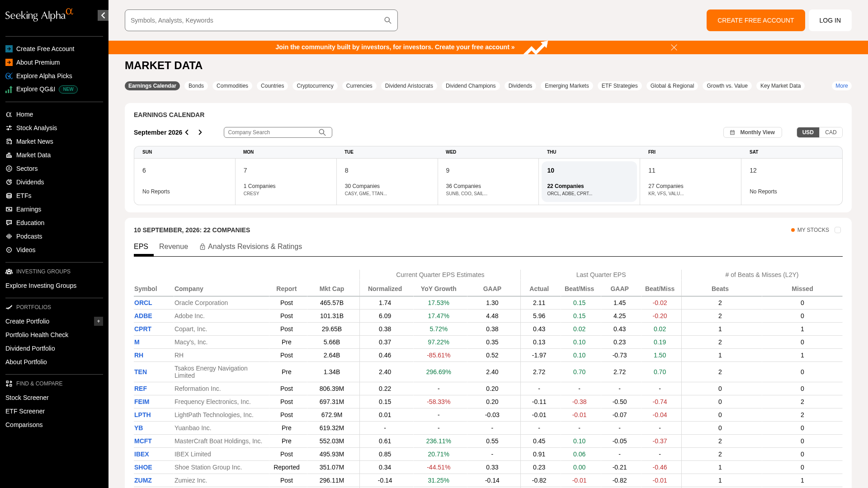Select Wednesday 9 with 36 Companies
This screenshot has height=488, width=868.
tap(488, 182)
